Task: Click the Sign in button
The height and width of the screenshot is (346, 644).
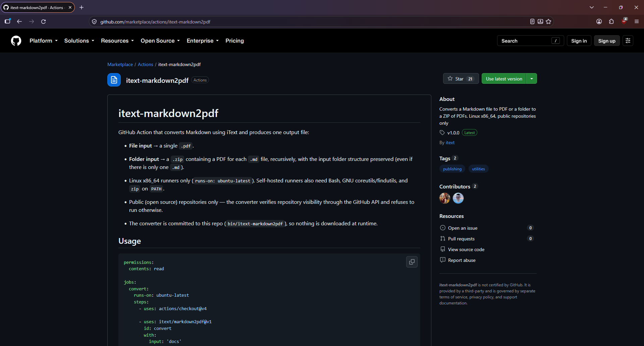Action: (x=579, y=41)
